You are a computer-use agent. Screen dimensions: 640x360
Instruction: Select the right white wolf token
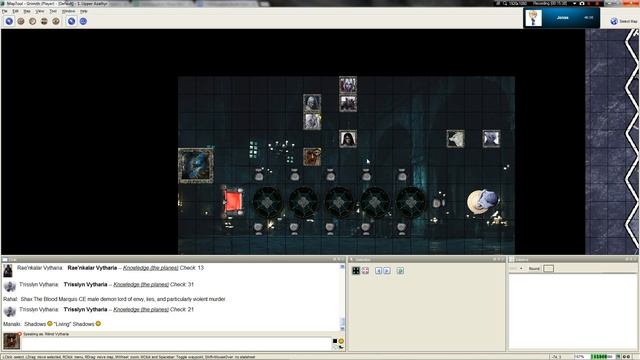(491, 139)
